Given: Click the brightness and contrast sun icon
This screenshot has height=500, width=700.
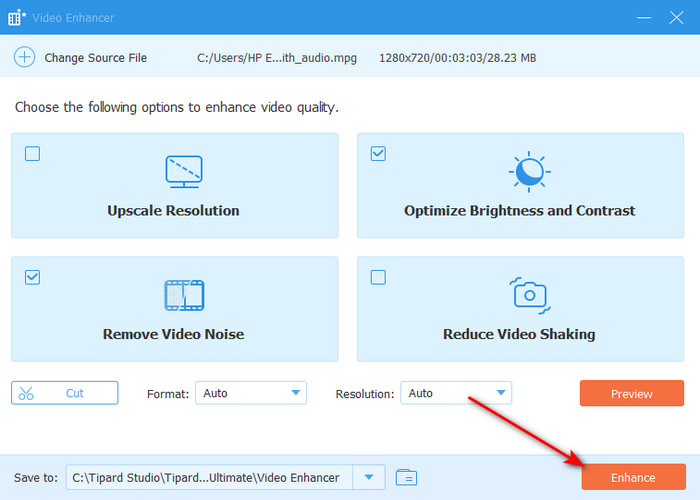Looking at the screenshot, I should click(x=529, y=171).
